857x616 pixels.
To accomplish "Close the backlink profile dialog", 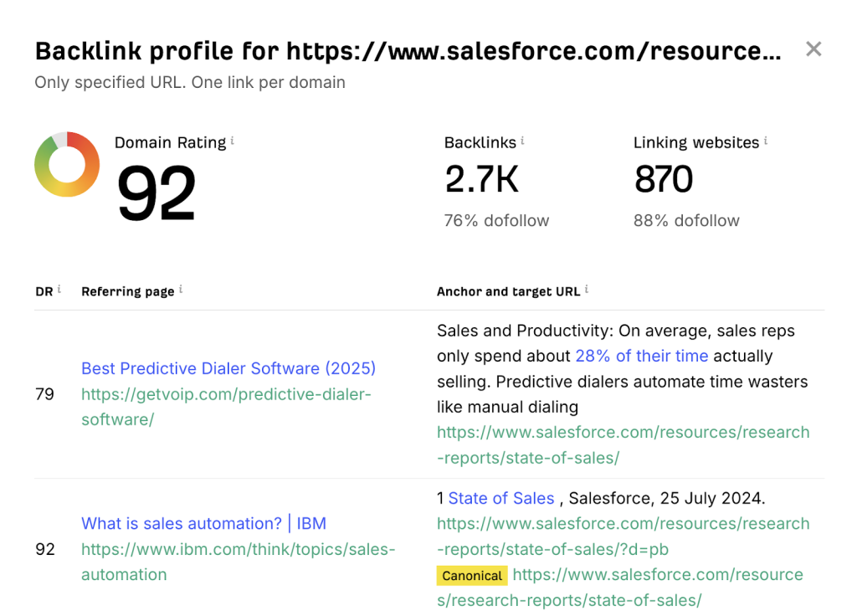I will click(813, 49).
